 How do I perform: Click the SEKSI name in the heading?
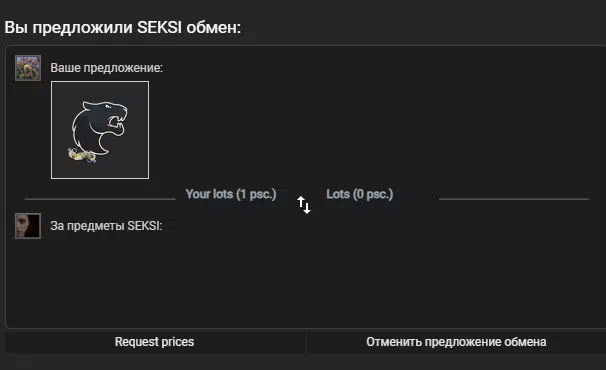159,28
